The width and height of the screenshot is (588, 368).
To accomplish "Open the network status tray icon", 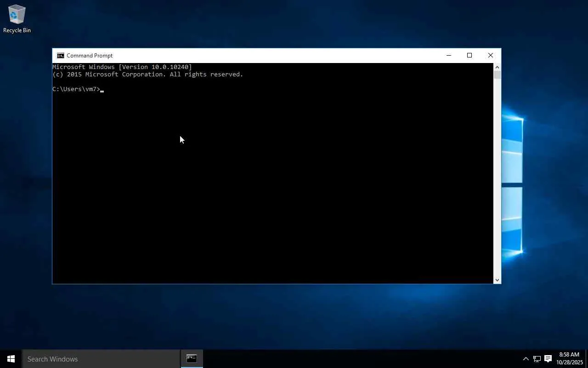I will tap(537, 359).
